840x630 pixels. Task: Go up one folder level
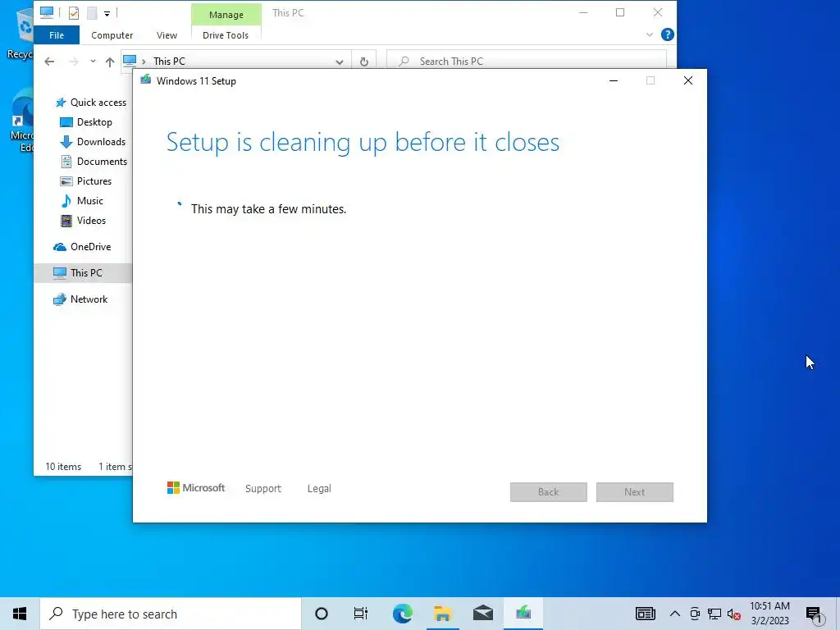[110, 62]
